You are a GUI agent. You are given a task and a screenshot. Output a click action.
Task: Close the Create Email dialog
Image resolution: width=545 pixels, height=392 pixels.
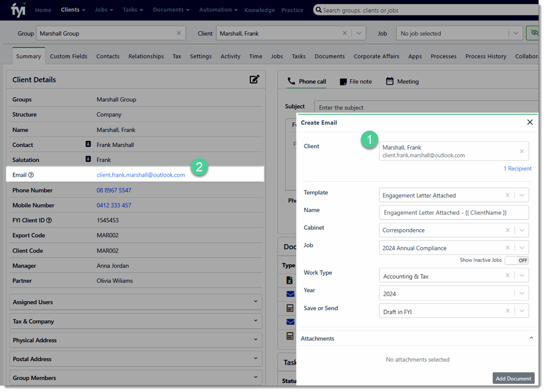529,122
